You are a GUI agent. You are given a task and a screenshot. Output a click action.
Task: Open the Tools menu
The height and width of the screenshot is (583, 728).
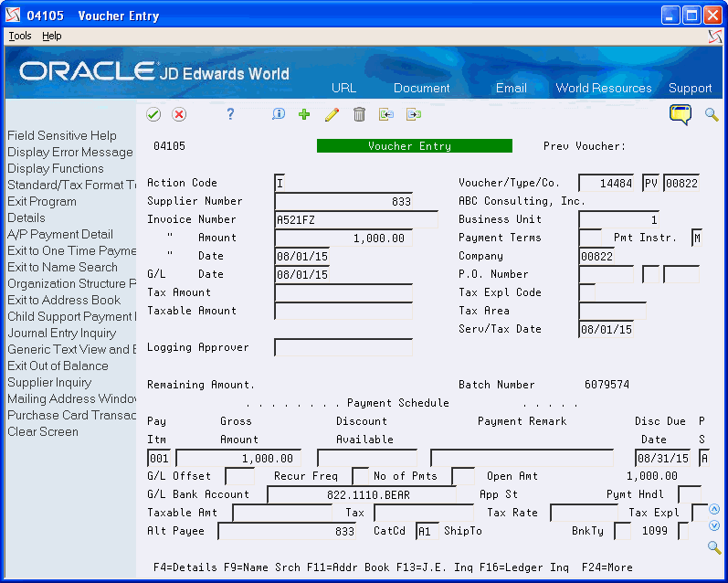(x=20, y=36)
